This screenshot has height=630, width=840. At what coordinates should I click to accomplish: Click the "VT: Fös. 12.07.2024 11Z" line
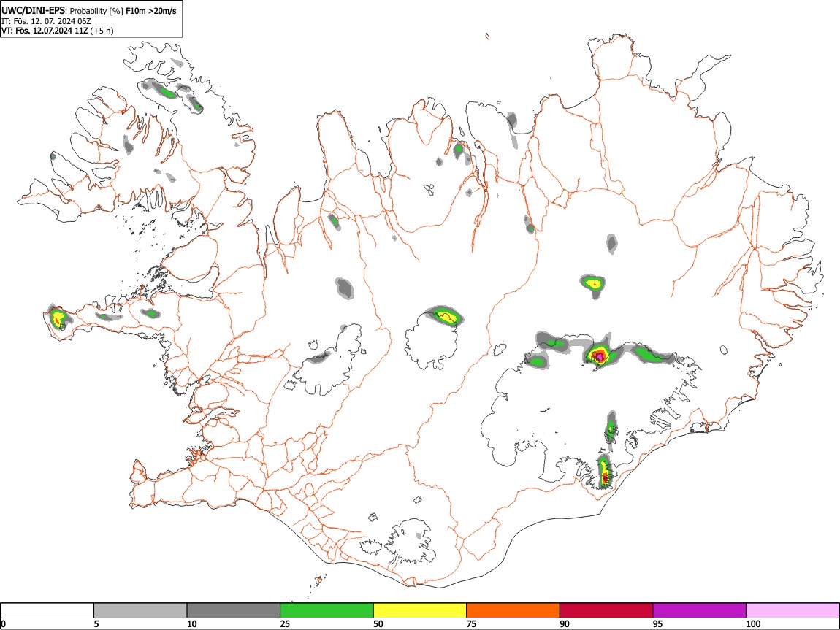coord(45,31)
